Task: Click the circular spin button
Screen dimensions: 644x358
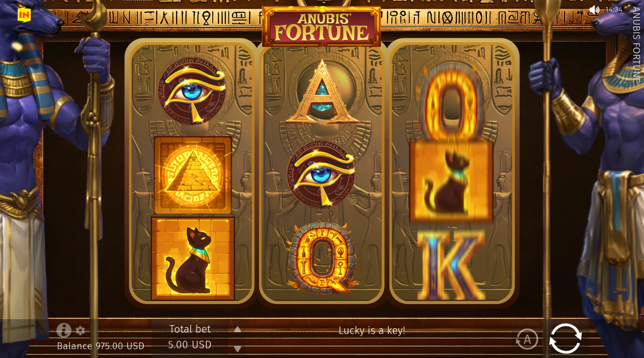Action: click(x=565, y=338)
